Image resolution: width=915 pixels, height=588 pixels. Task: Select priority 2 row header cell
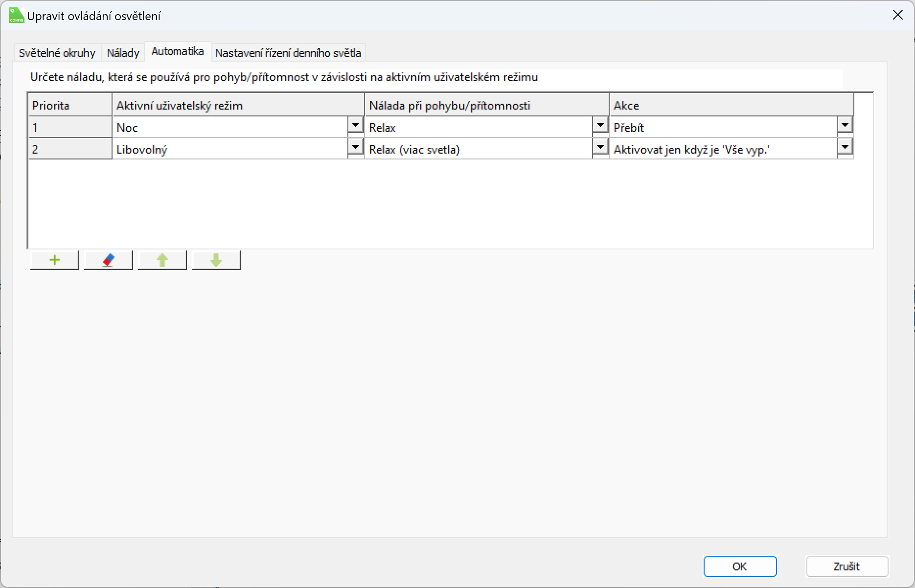click(x=70, y=149)
